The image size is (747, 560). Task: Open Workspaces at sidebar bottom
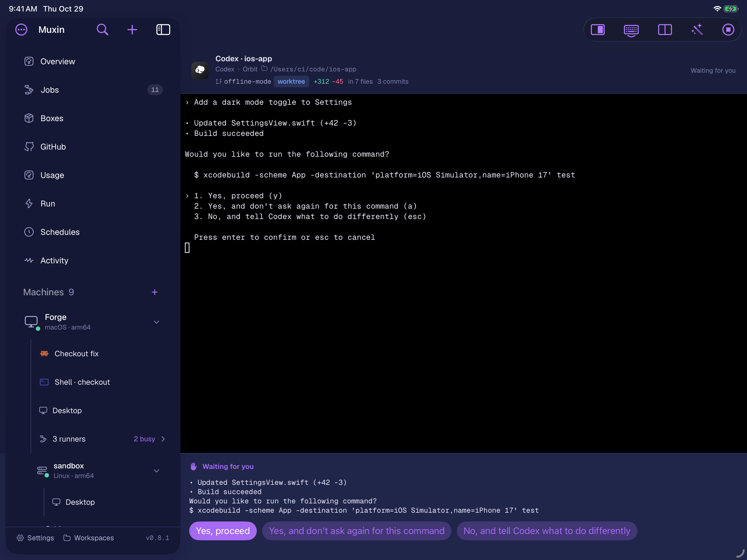click(x=89, y=538)
